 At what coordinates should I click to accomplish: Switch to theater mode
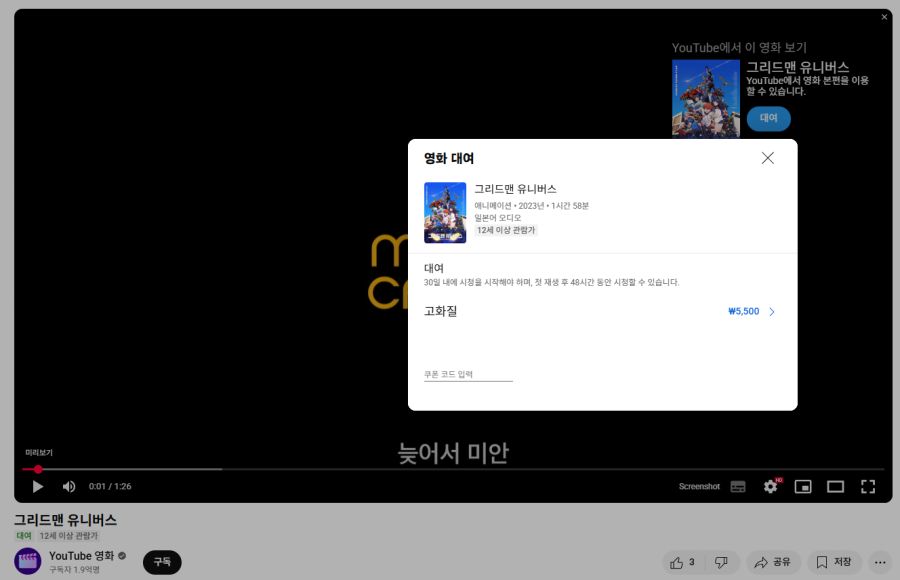[836, 486]
